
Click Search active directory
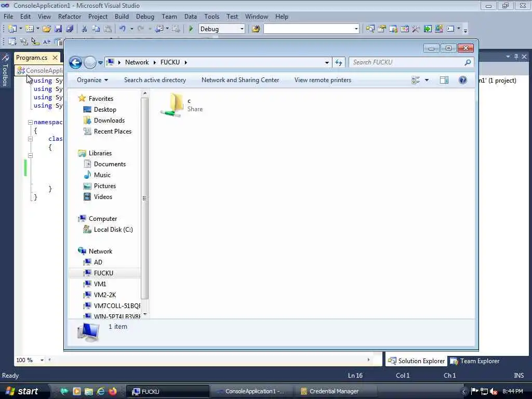click(155, 80)
